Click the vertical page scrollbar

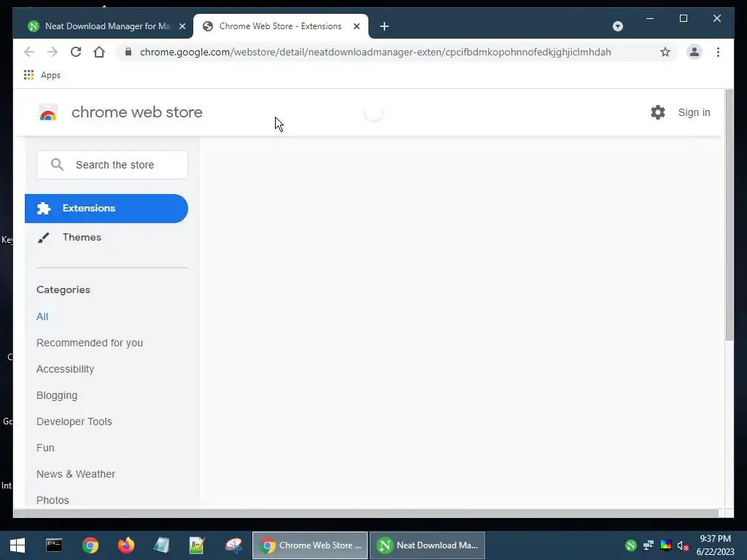(729, 215)
